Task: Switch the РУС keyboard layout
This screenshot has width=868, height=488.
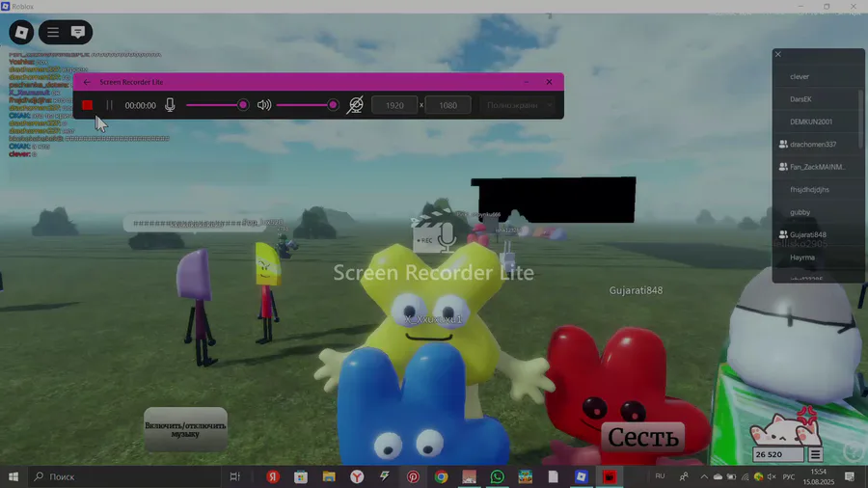Action: coord(789,476)
